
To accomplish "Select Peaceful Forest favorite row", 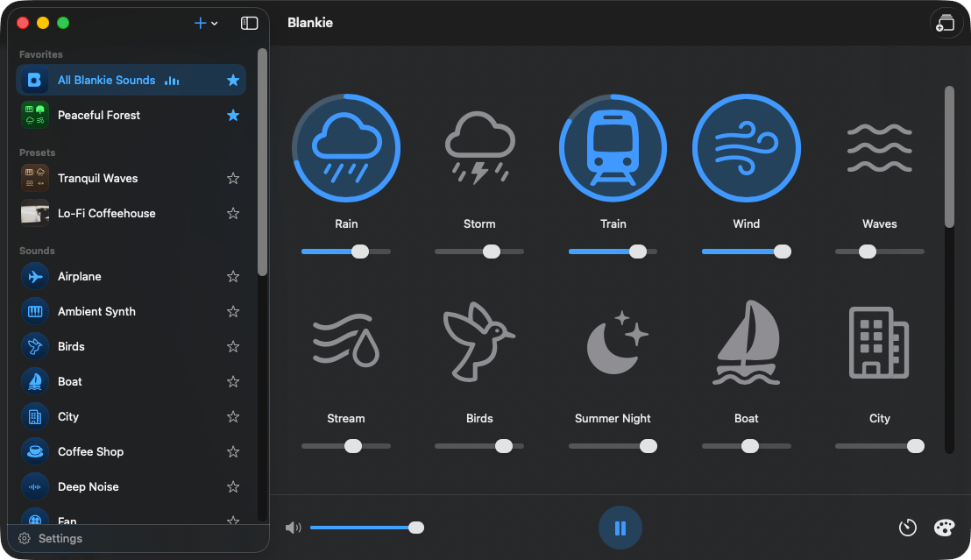I will coord(131,115).
